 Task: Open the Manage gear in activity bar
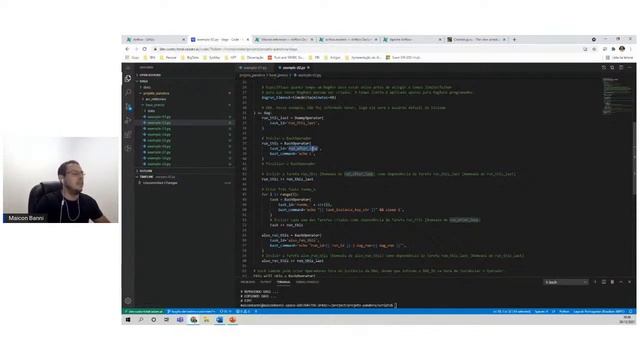[x=128, y=301]
